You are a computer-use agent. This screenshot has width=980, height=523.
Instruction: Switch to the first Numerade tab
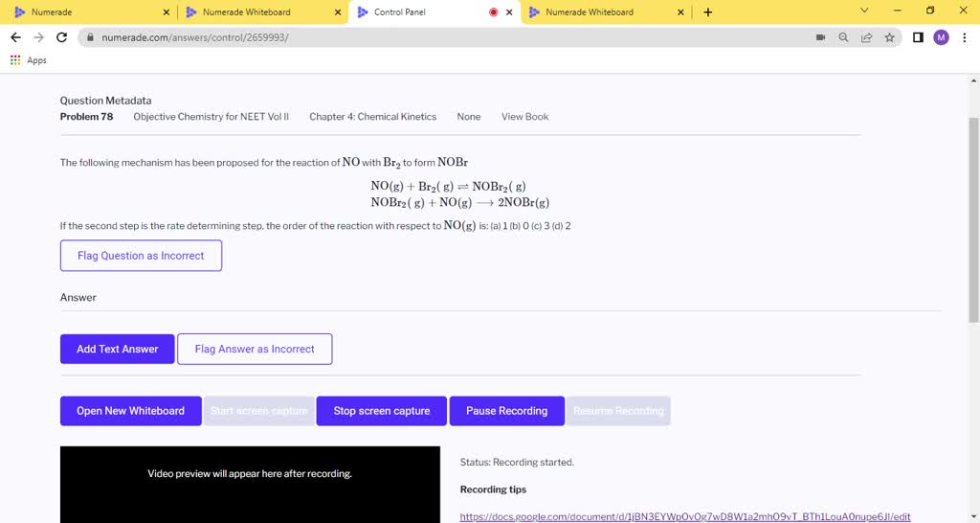(x=86, y=12)
